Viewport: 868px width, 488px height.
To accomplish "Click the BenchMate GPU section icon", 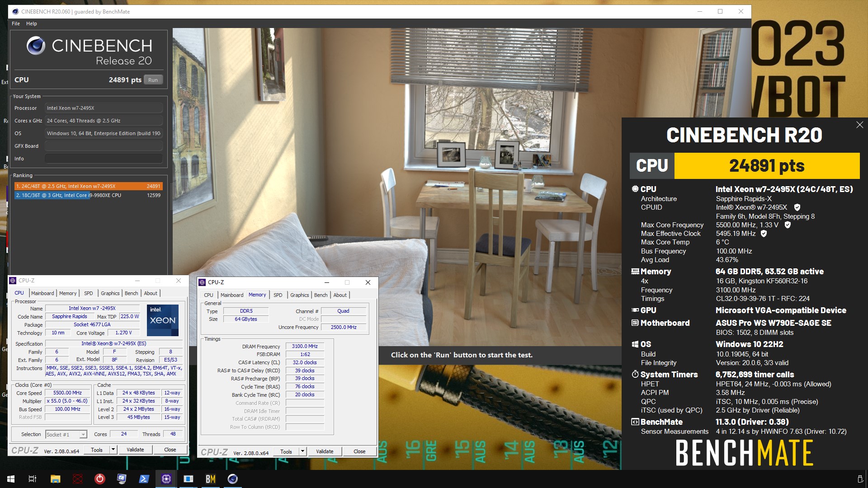I will pos(635,310).
